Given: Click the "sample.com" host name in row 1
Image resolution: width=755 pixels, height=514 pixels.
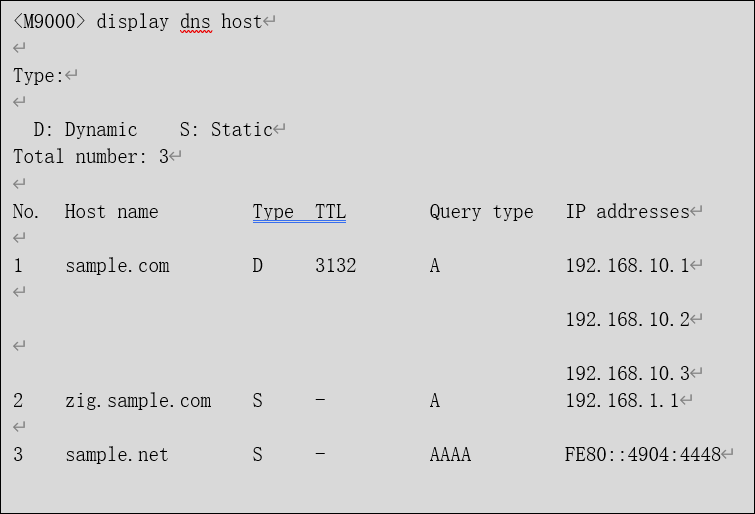Looking at the screenshot, I should pyautogui.click(x=117, y=266).
